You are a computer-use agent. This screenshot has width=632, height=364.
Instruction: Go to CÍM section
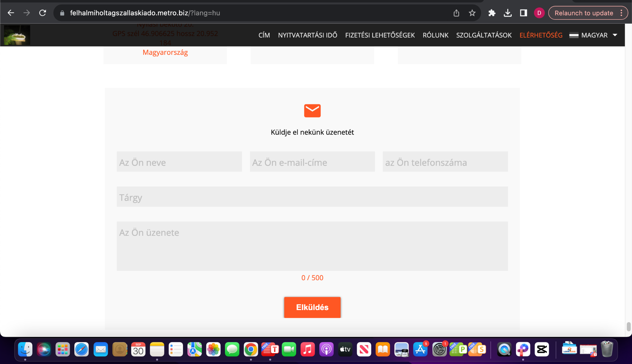264,35
